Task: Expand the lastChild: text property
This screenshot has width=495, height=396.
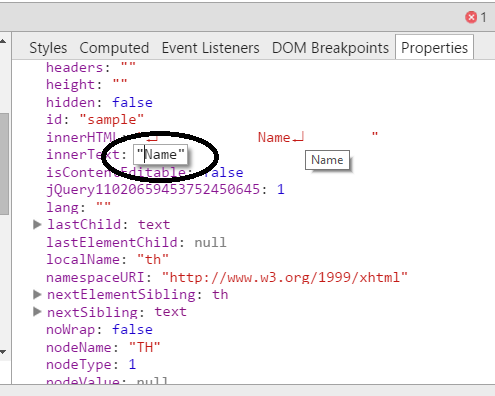Action: (x=37, y=224)
